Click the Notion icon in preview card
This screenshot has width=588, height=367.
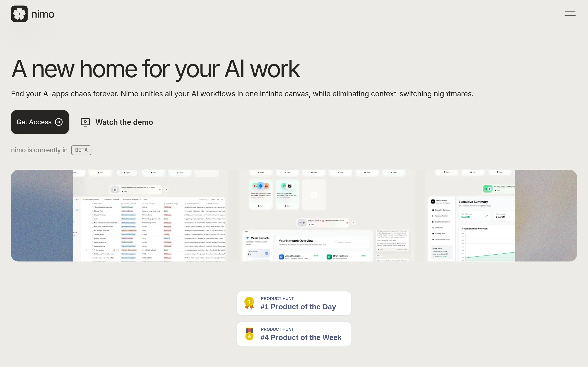pyautogui.click(x=290, y=186)
